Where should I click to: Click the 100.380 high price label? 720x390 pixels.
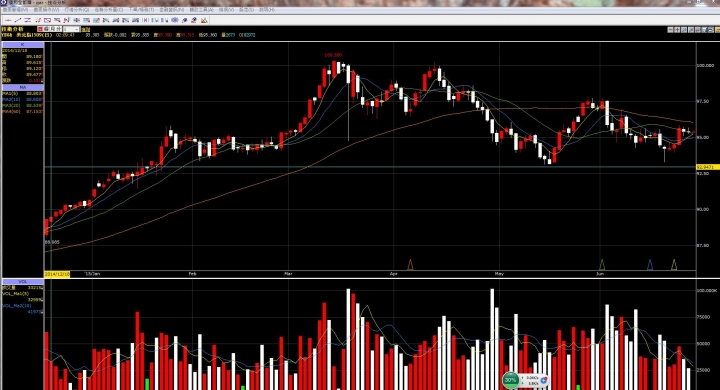coord(333,55)
